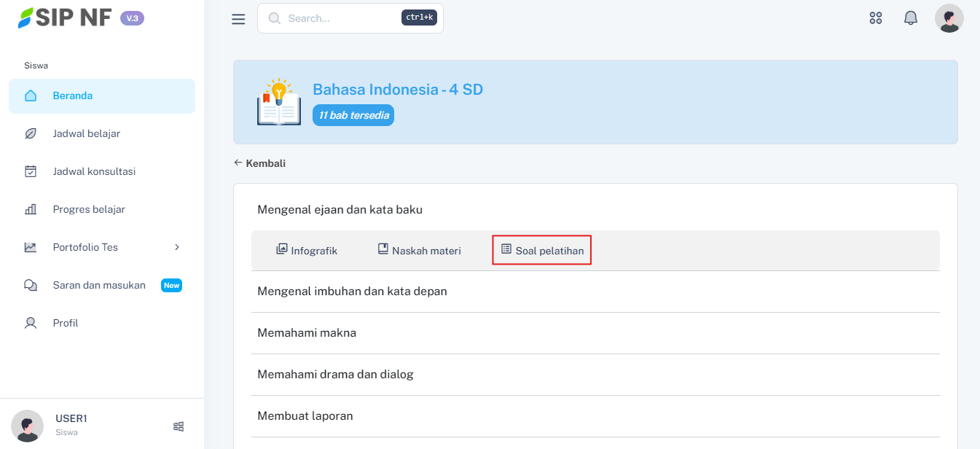Image resolution: width=980 pixels, height=449 pixels.
Task: Click the Bahasa Indonesia book illustration
Action: pos(278,103)
